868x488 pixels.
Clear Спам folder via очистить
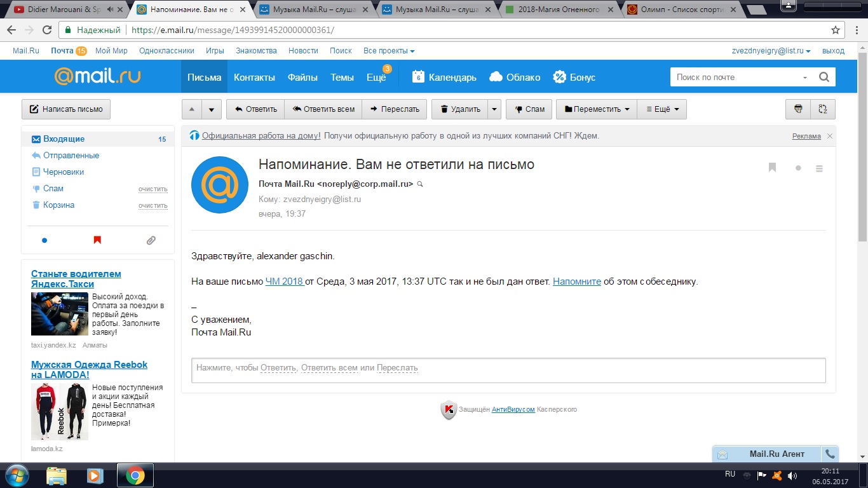153,189
